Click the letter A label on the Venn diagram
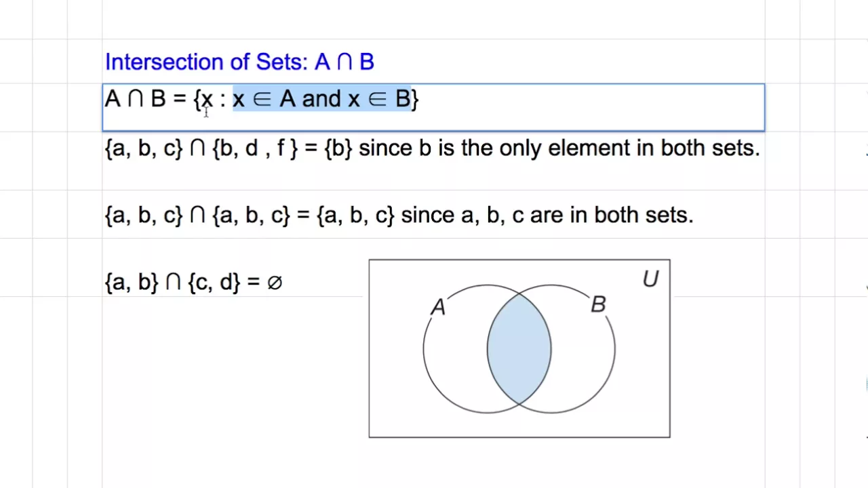The width and height of the screenshot is (868, 488). (438, 308)
